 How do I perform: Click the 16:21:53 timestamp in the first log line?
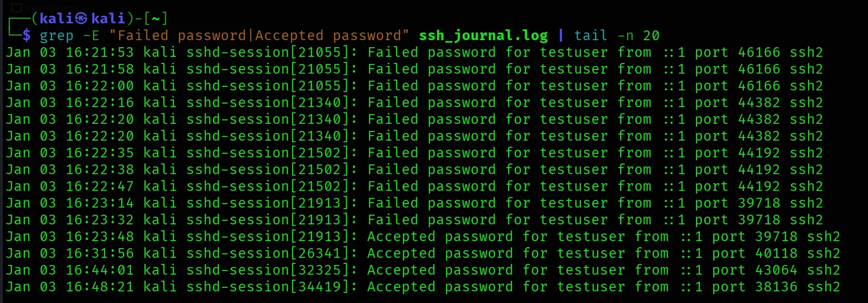[99, 53]
